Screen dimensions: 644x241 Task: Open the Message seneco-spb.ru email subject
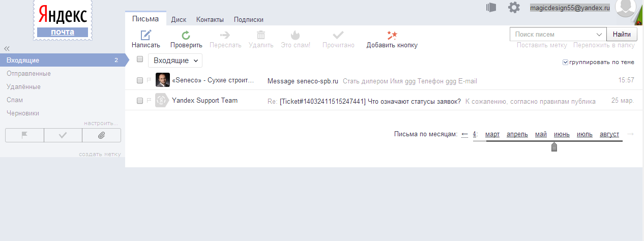click(x=303, y=81)
